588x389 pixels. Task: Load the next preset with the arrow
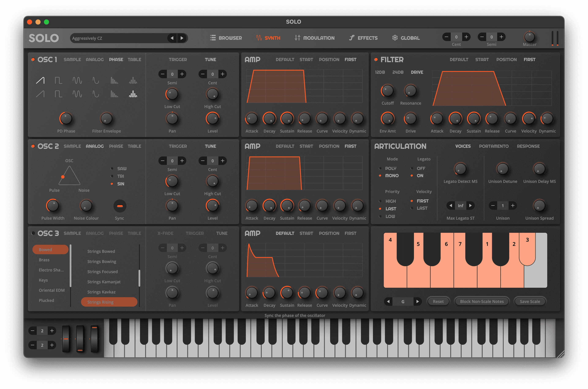pos(182,38)
